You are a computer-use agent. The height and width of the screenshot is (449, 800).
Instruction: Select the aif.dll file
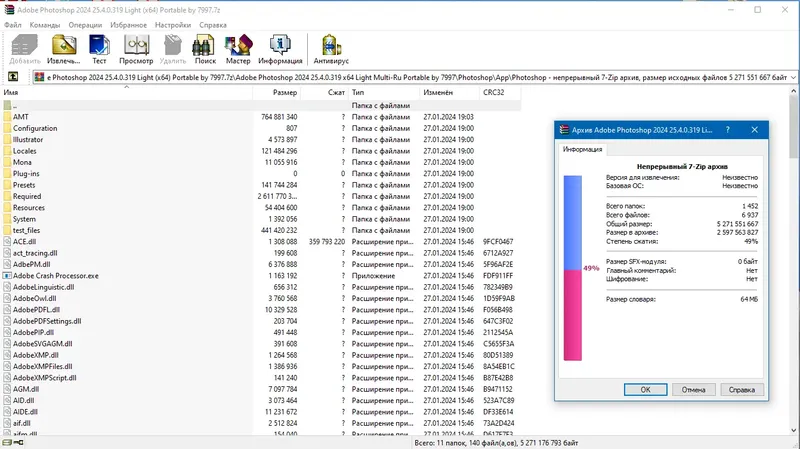[x=261, y=423]
